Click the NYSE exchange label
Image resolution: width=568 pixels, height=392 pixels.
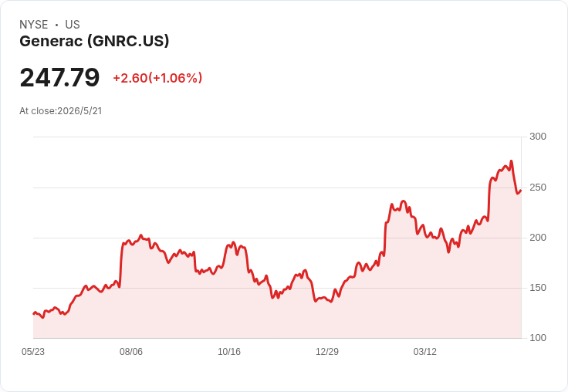(34, 25)
